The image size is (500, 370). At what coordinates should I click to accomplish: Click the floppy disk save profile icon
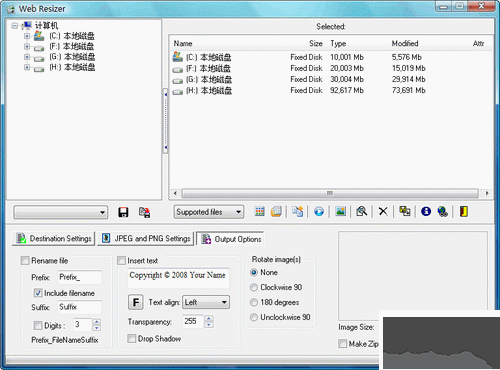click(123, 212)
